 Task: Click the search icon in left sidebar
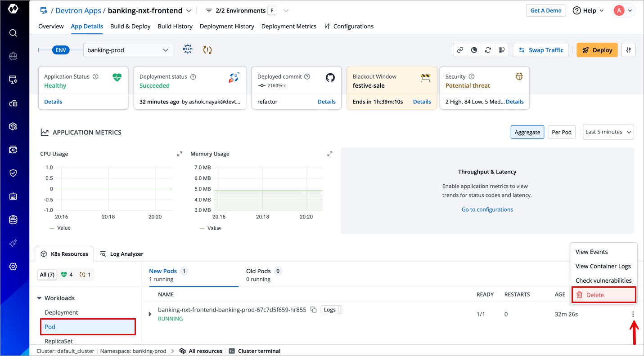(x=13, y=33)
